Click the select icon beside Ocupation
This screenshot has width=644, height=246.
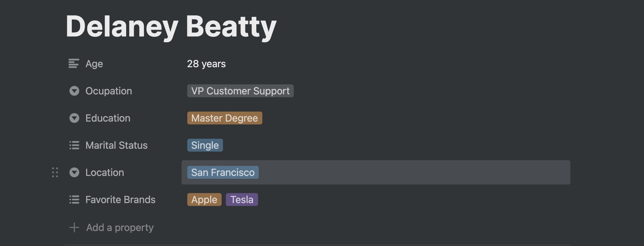74,91
